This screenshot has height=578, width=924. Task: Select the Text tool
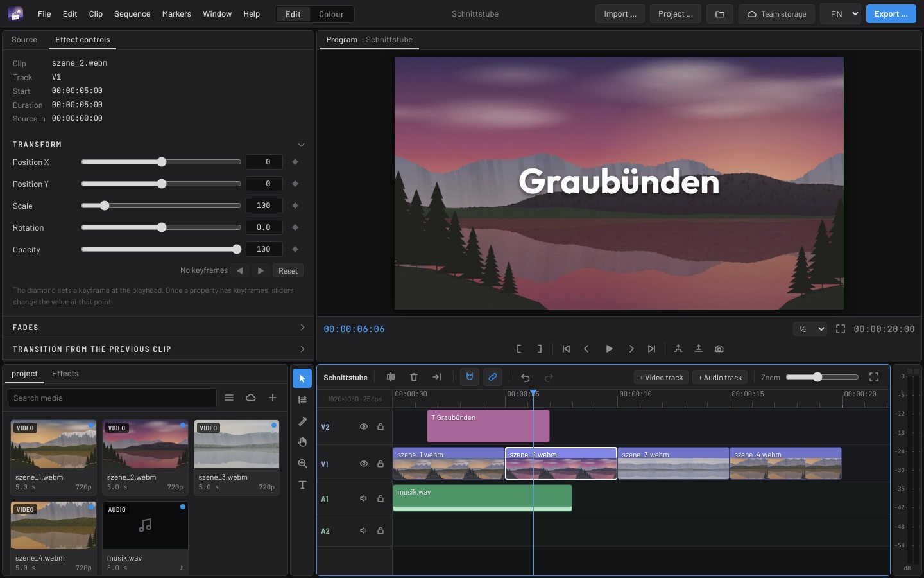tap(302, 485)
